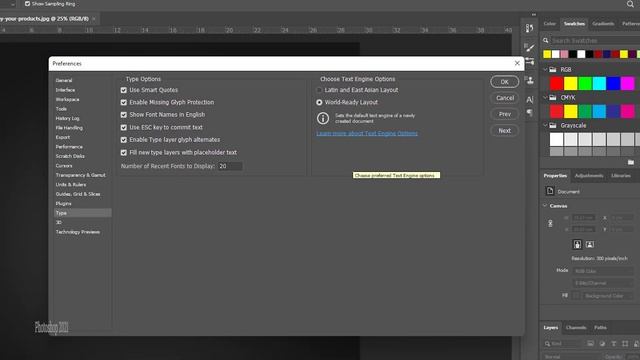640x360 pixels.
Task: Click OK in Preferences dialog
Action: point(504,82)
